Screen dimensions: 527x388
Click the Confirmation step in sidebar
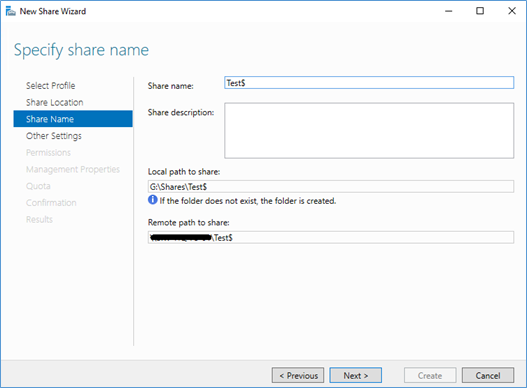51,203
